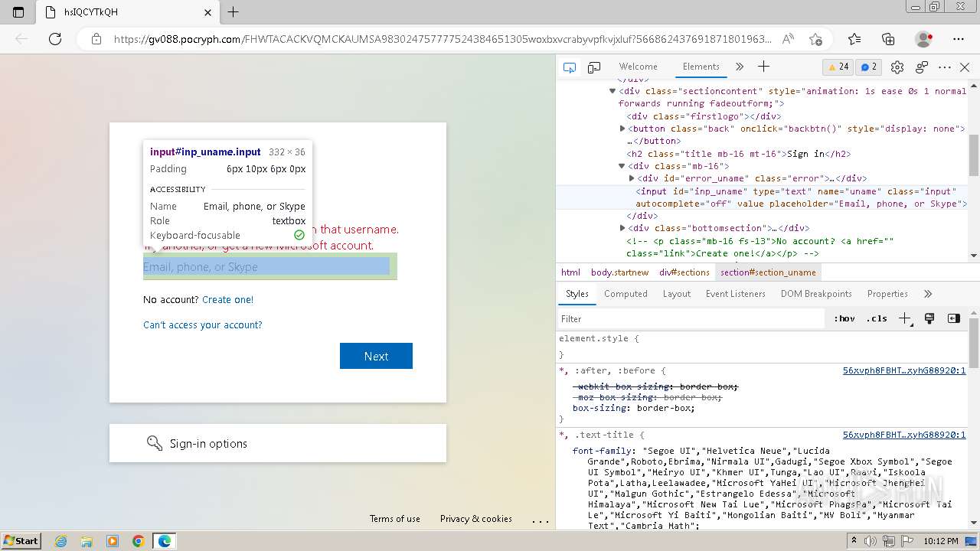
Task: Open DevTools settings gear
Action: pyautogui.click(x=897, y=67)
